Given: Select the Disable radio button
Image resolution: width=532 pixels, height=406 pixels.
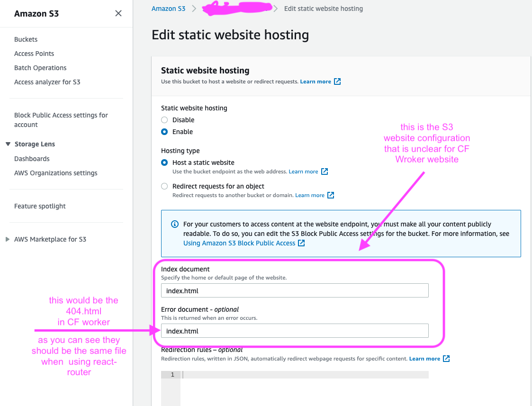Looking at the screenshot, I should [164, 119].
